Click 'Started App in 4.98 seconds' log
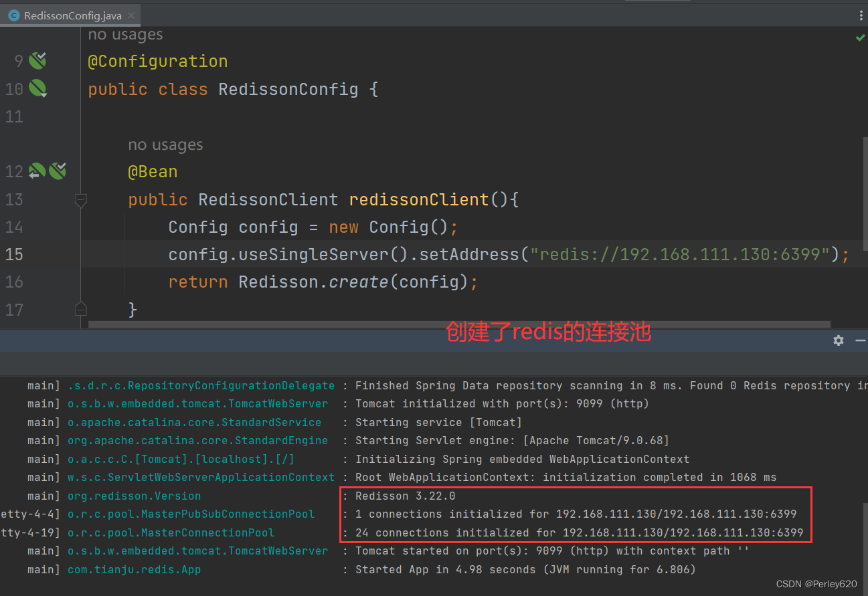 (x=525, y=570)
